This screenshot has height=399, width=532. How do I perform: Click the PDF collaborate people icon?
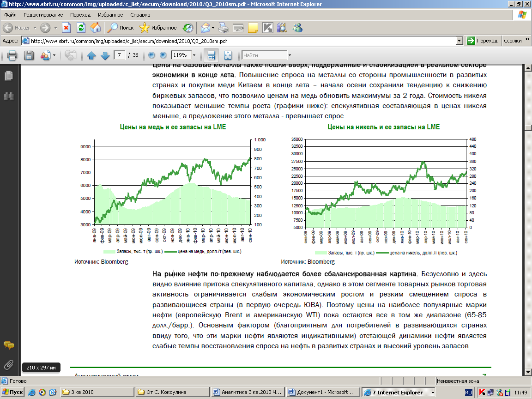pyautogui.click(x=45, y=55)
